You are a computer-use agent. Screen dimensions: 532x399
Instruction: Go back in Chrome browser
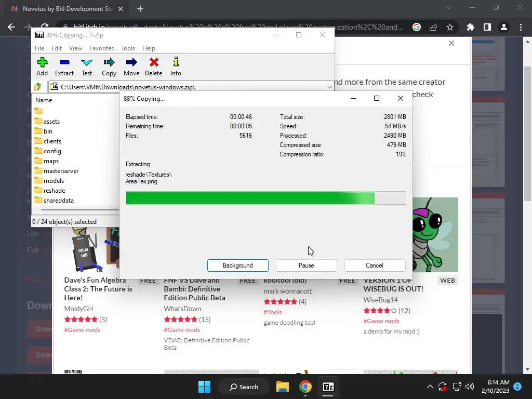click(x=11, y=27)
